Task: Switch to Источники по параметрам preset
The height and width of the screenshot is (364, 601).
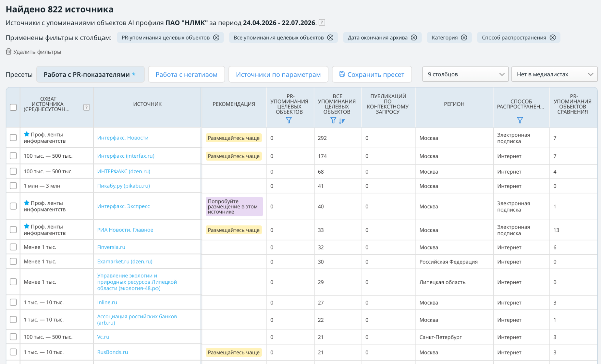Action: pyautogui.click(x=278, y=74)
